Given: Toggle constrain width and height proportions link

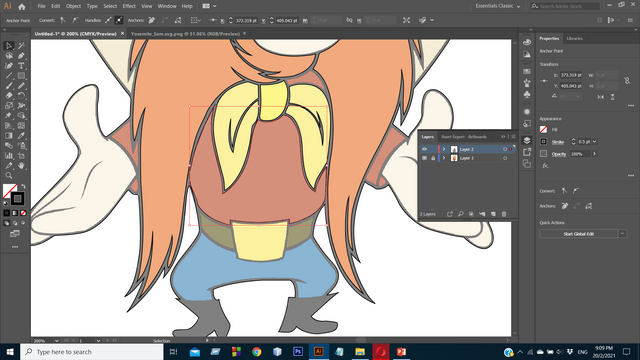Looking at the screenshot, I should [627, 81].
